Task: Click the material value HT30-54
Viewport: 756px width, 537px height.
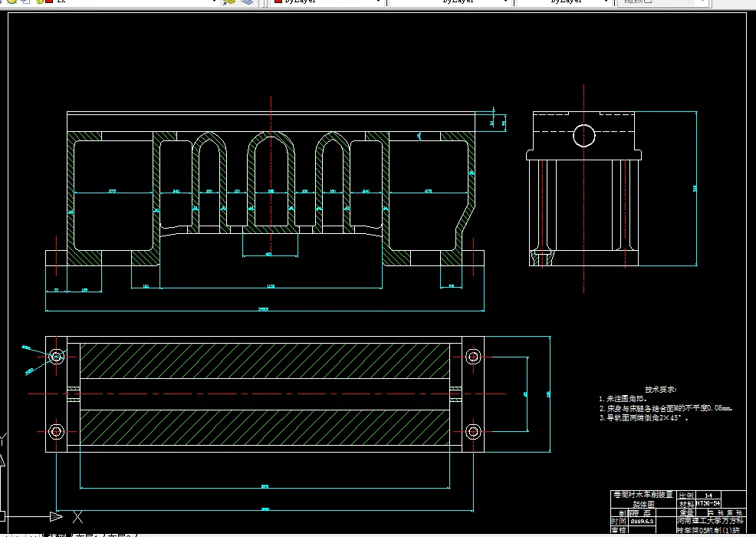Action: tap(708, 504)
